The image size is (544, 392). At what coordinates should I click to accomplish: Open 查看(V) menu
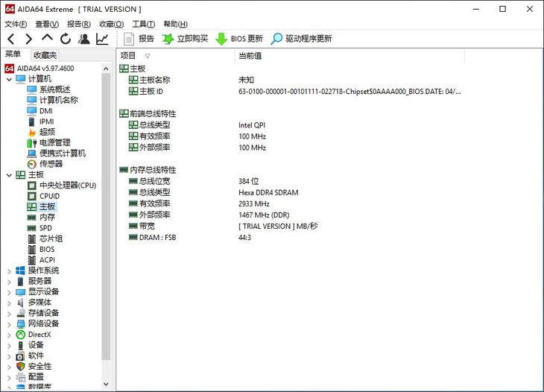[47, 24]
